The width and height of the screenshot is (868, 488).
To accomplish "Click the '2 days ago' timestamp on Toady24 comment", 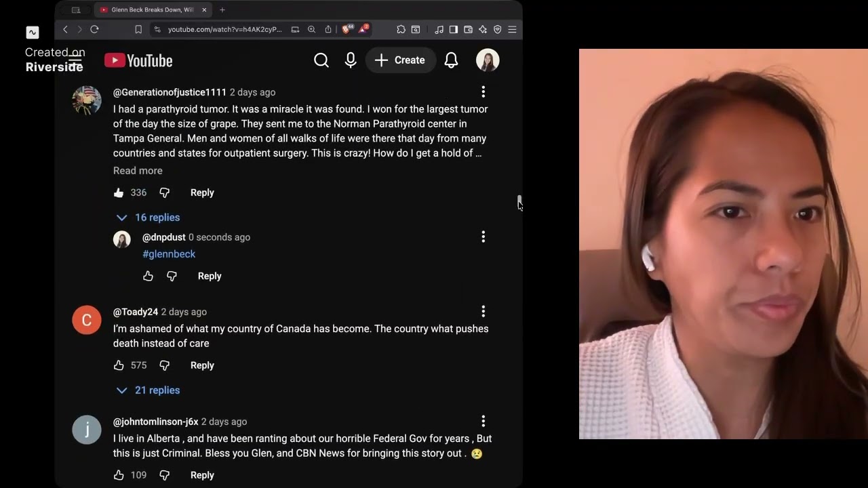I will click(x=184, y=312).
